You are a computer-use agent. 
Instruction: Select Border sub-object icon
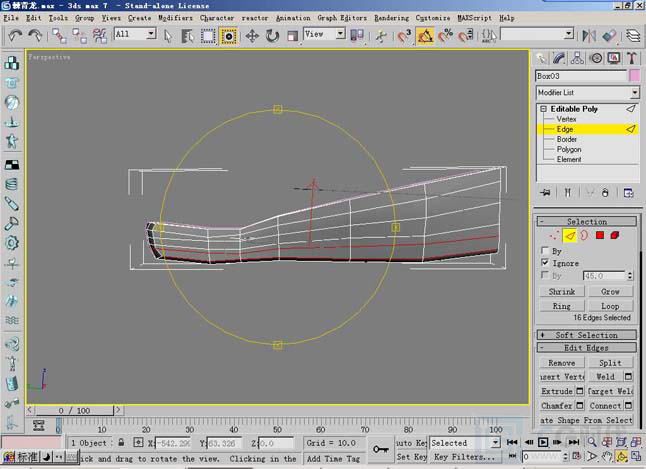click(x=585, y=235)
